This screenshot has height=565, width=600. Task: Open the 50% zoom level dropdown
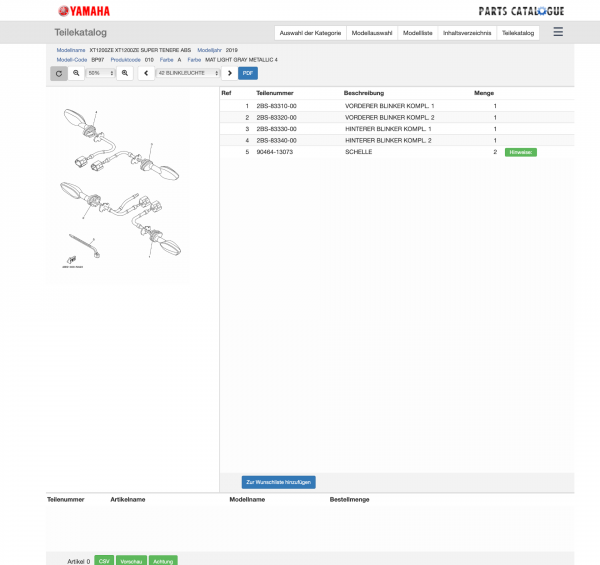click(101, 73)
